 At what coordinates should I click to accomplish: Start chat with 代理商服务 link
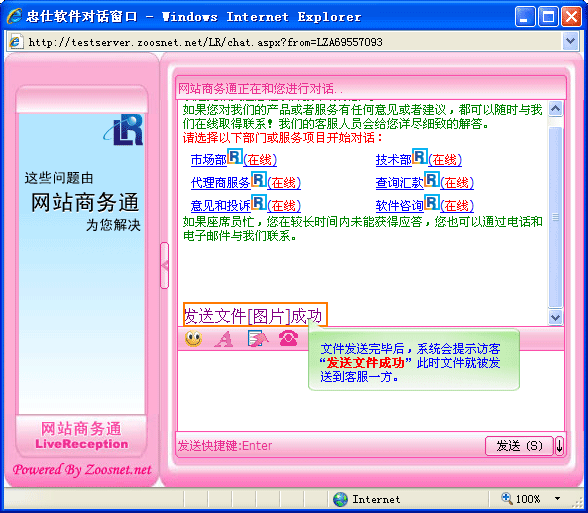coord(220,183)
